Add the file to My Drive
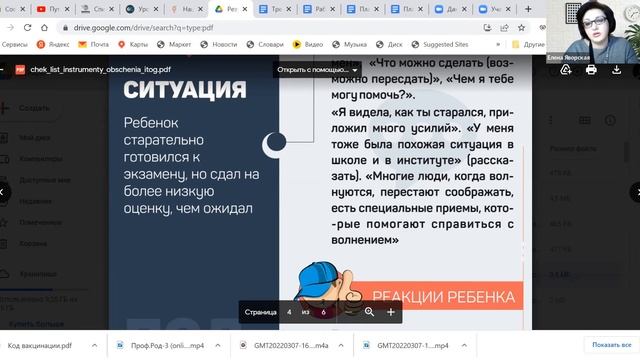 click(x=566, y=70)
